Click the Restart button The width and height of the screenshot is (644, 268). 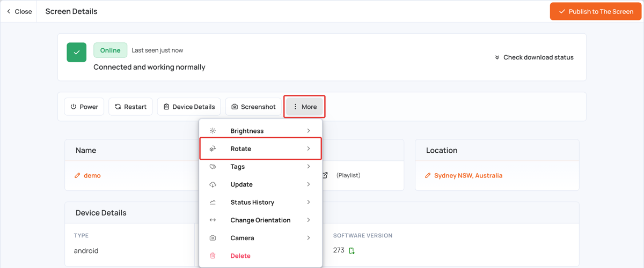pos(130,107)
